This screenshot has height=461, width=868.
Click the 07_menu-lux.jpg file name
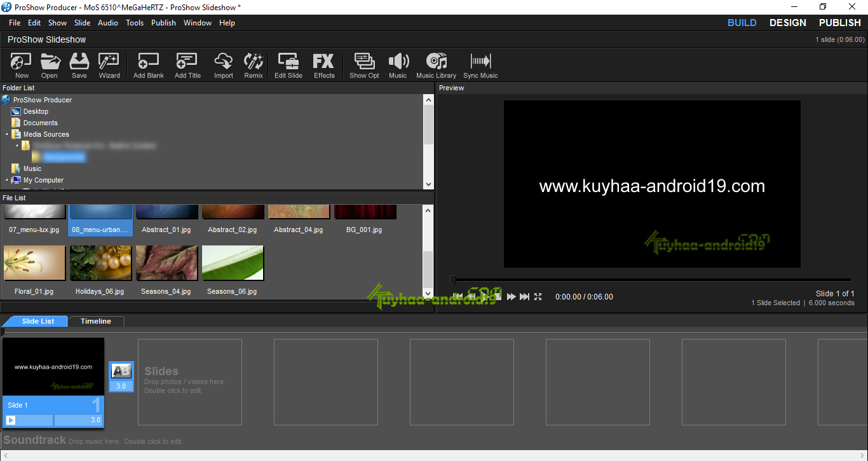(34, 230)
